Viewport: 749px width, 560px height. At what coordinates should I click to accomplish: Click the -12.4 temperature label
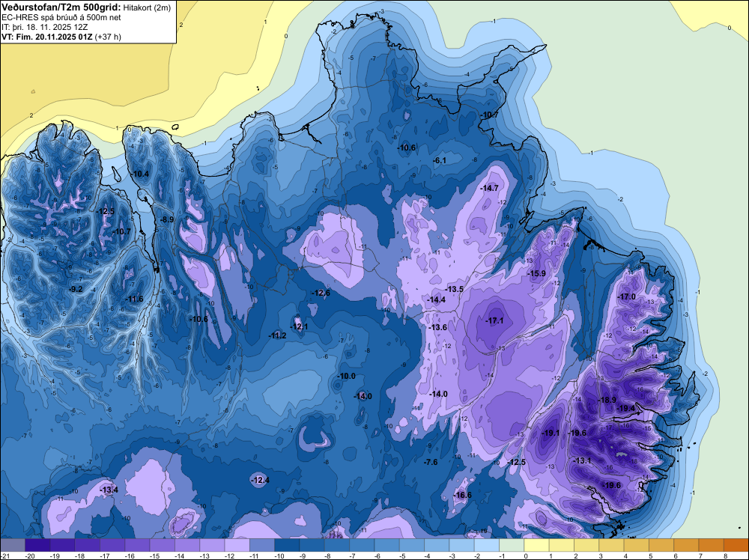(x=260, y=480)
